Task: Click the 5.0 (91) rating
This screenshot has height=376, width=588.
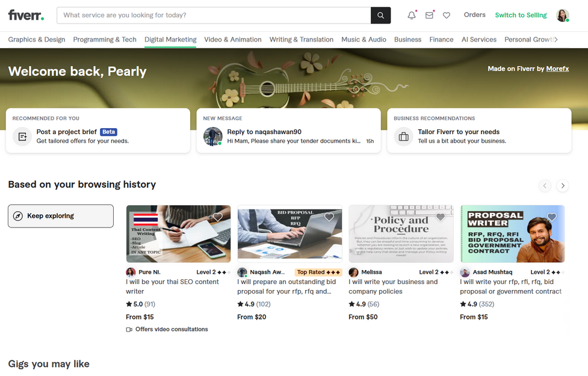Action: point(141,304)
